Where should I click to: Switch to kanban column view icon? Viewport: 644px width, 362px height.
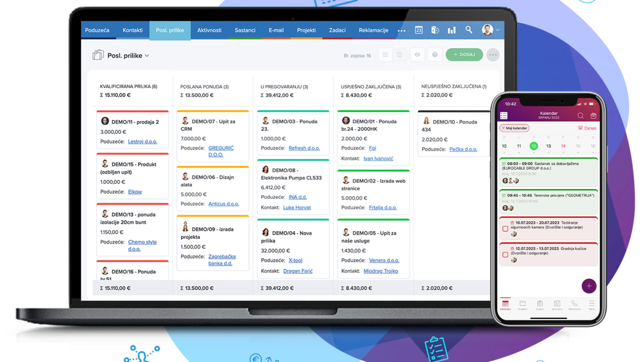coord(399,55)
